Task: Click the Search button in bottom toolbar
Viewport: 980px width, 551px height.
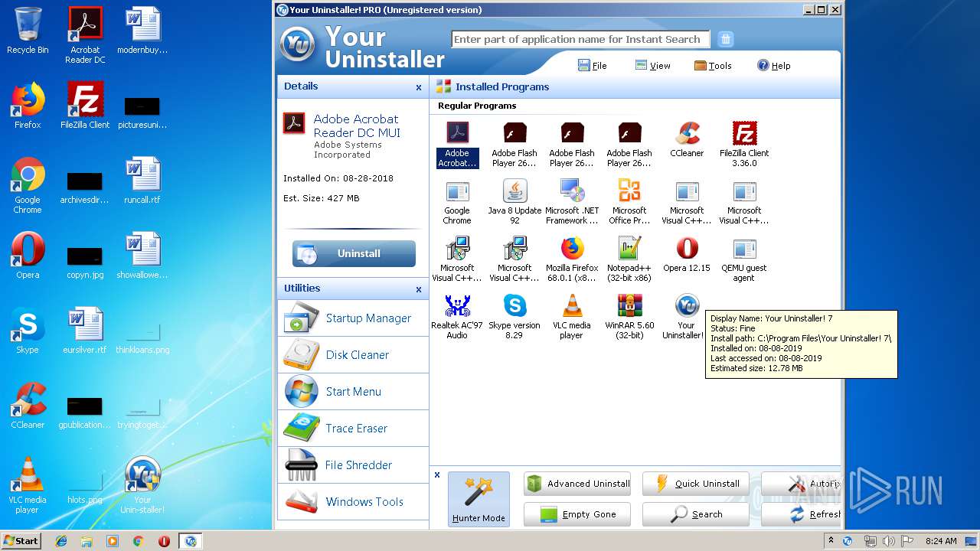Action: click(x=696, y=514)
